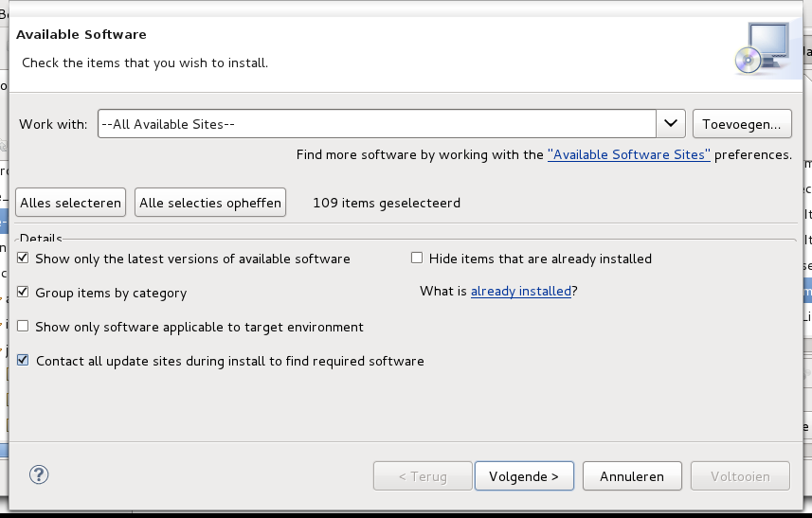Click the help question mark icon
Screen dimensions: 812x518
[x=39, y=474]
